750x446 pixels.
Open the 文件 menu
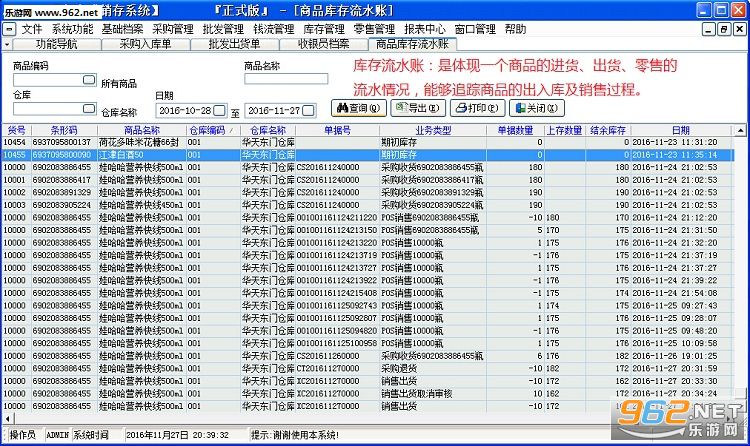(32, 29)
